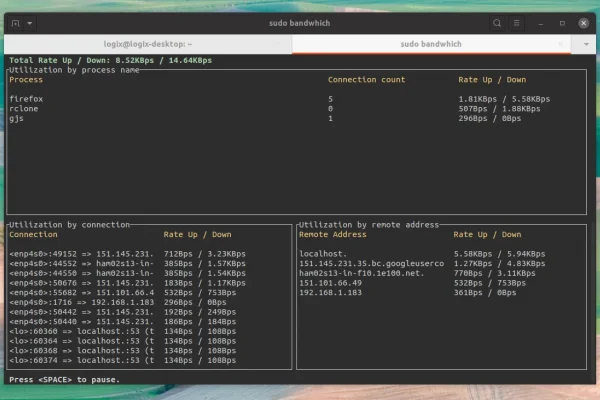This screenshot has width=600, height=400.
Task: Select the rclone process row
Action: (x=275, y=109)
